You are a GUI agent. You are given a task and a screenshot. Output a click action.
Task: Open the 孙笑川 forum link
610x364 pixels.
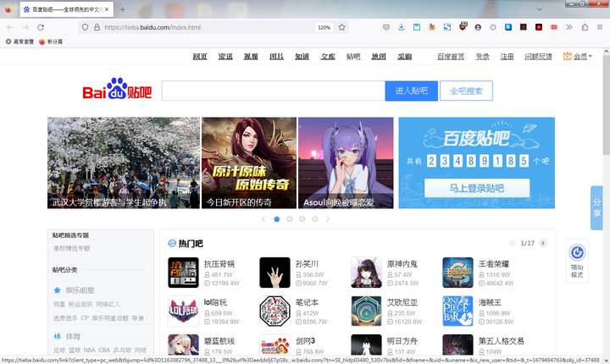[307, 263]
